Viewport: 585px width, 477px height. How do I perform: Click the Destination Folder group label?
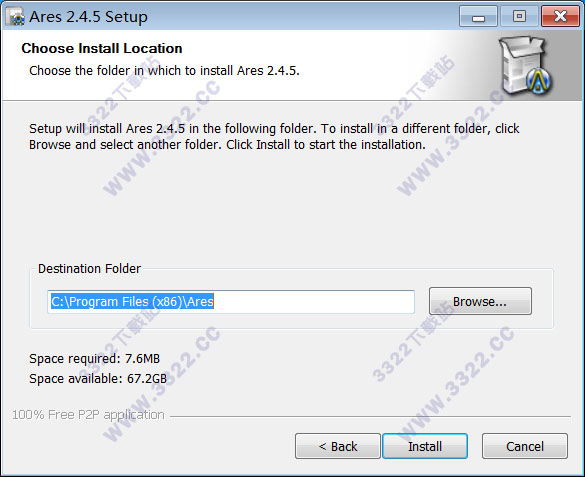[x=90, y=269]
